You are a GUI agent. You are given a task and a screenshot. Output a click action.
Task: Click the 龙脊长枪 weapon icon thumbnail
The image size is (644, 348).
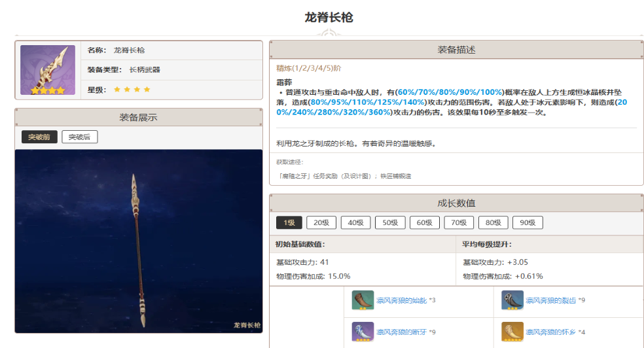coord(48,70)
